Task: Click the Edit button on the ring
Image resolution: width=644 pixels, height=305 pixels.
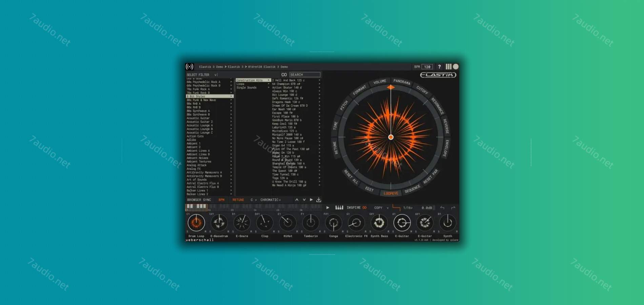Action: (369, 189)
